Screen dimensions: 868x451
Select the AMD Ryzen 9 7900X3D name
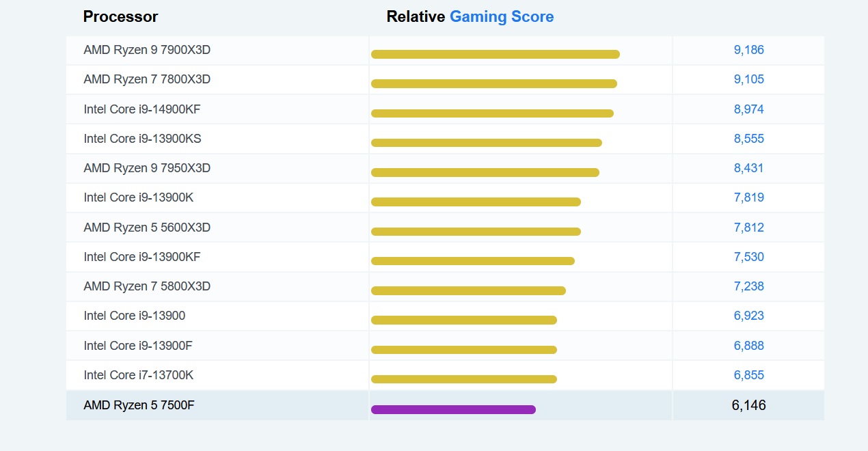pos(147,50)
